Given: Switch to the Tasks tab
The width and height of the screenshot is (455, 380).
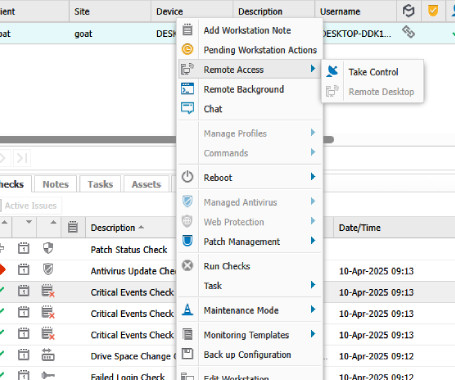Looking at the screenshot, I should 100,184.
